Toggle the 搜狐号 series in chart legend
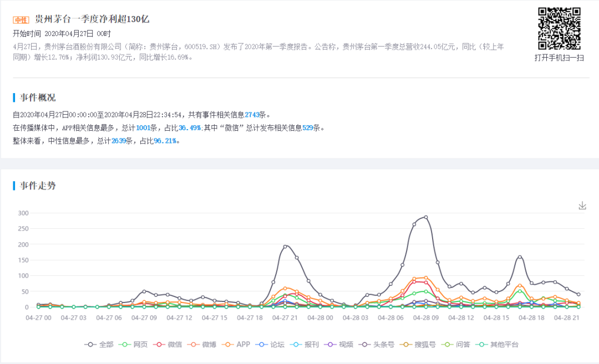 pyautogui.click(x=418, y=345)
